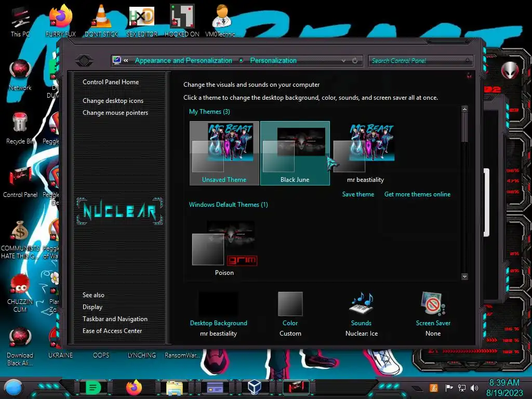Open the LYNCHING desktop shortcut
The image size is (532, 399).
point(142,355)
